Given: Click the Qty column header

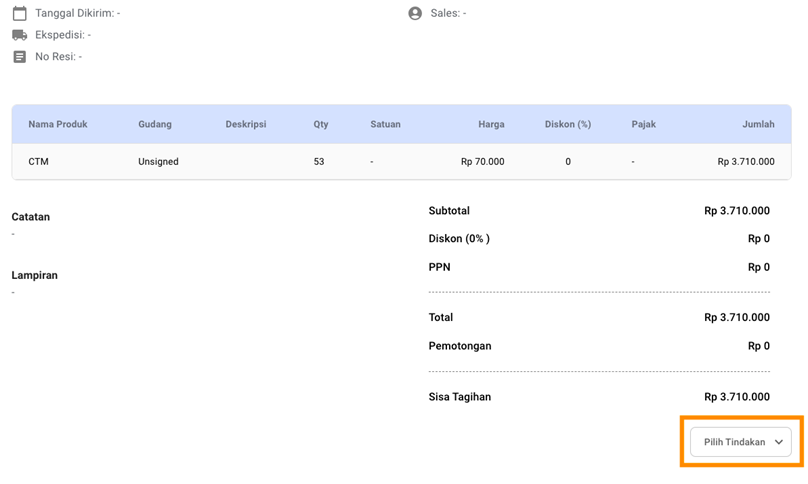Looking at the screenshot, I should click(x=321, y=124).
